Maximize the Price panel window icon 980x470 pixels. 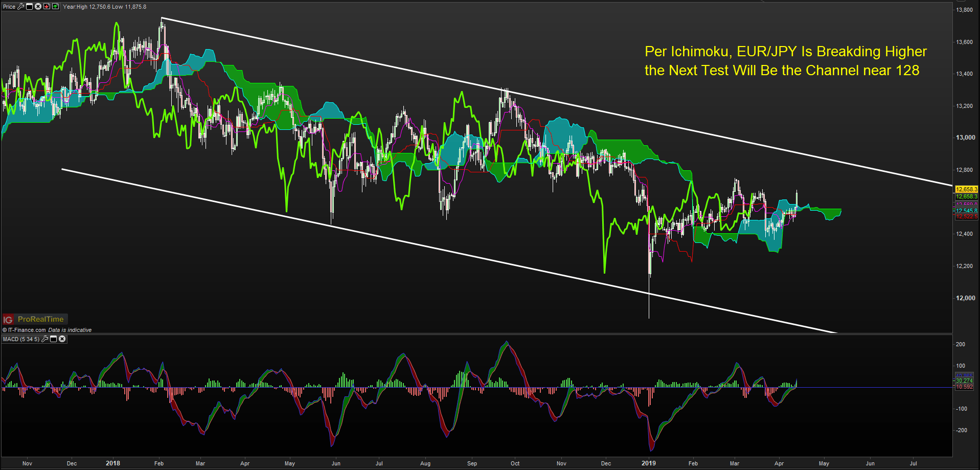(29, 7)
